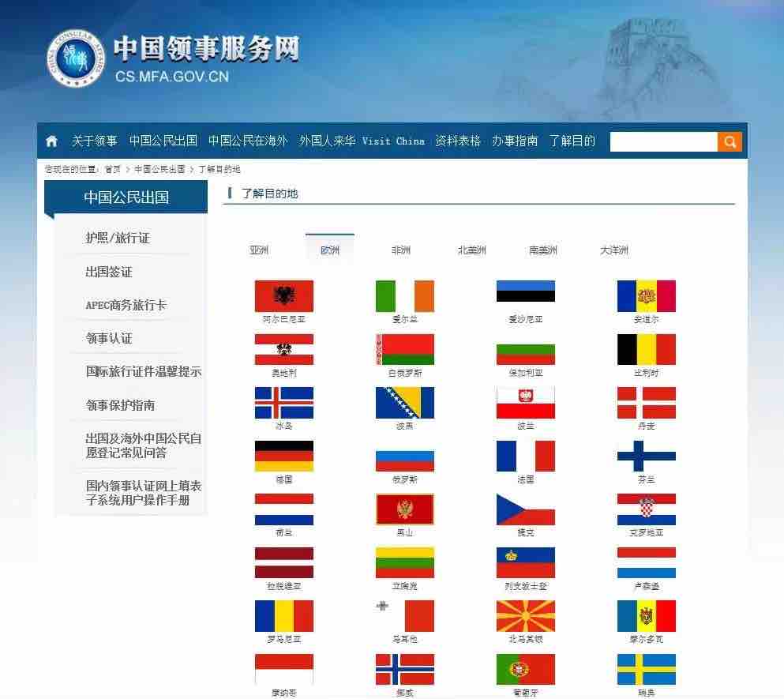Open the 大洋洲 destinations tab
This screenshot has height=699, width=784.
[613, 250]
